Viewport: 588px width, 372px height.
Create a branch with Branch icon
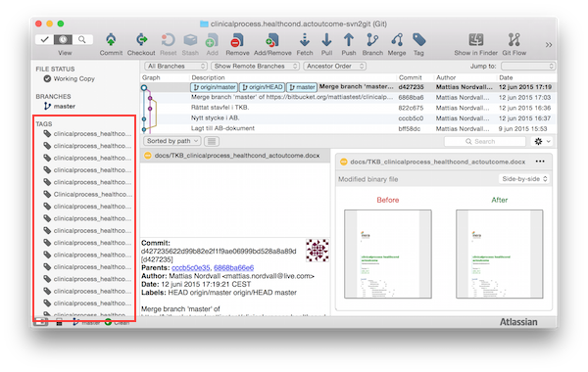pyautogui.click(x=372, y=40)
